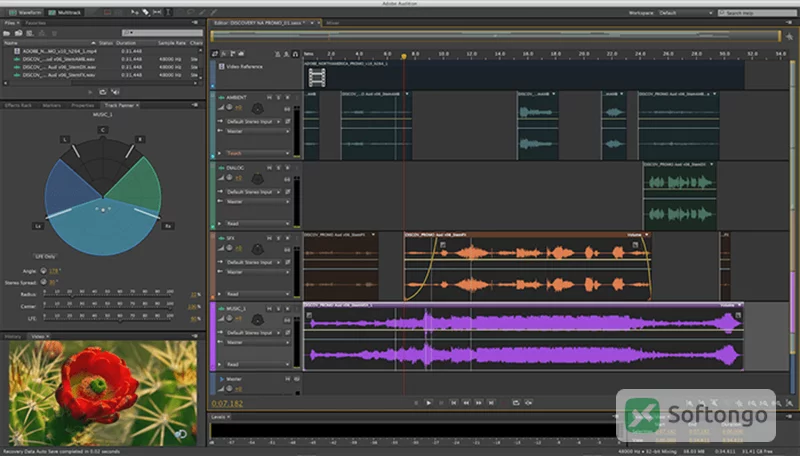Show the Sends view in track header

[x=233, y=54]
